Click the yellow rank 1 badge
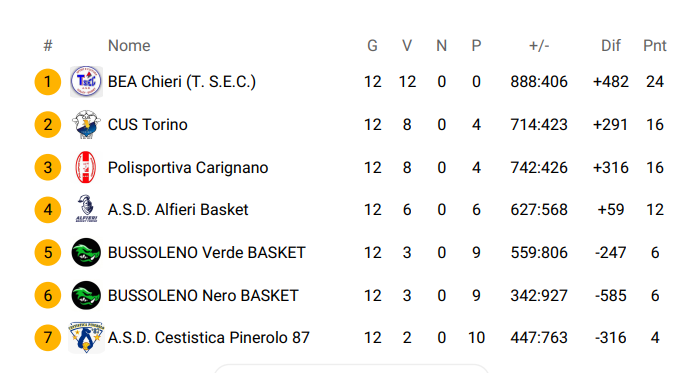Screen dimensions: 697x373 pyautogui.click(x=48, y=82)
